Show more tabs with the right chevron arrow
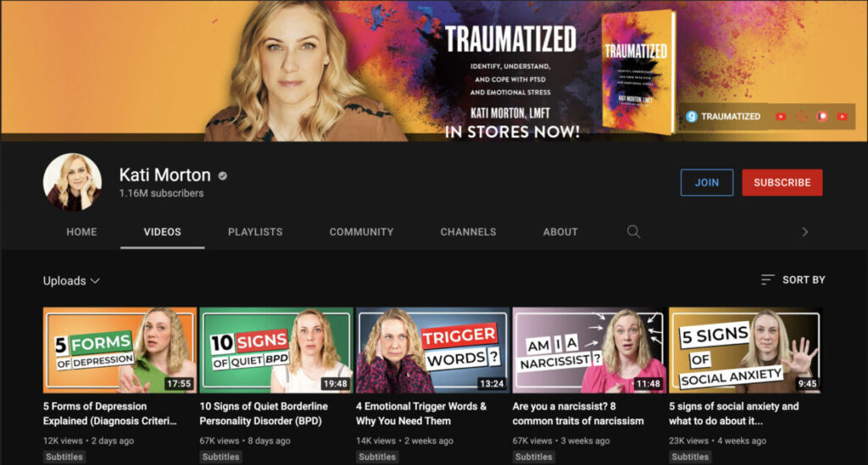 [x=805, y=232]
